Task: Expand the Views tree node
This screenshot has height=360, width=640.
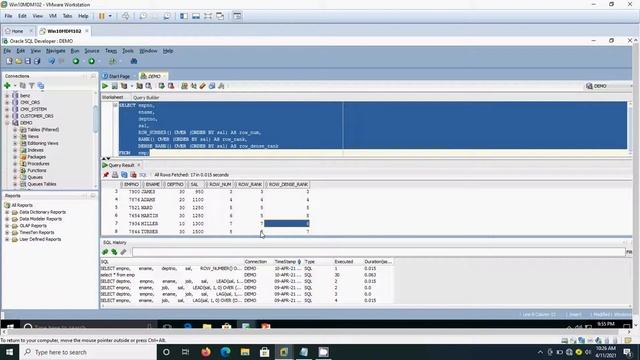Action: pyautogui.click(x=15, y=136)
